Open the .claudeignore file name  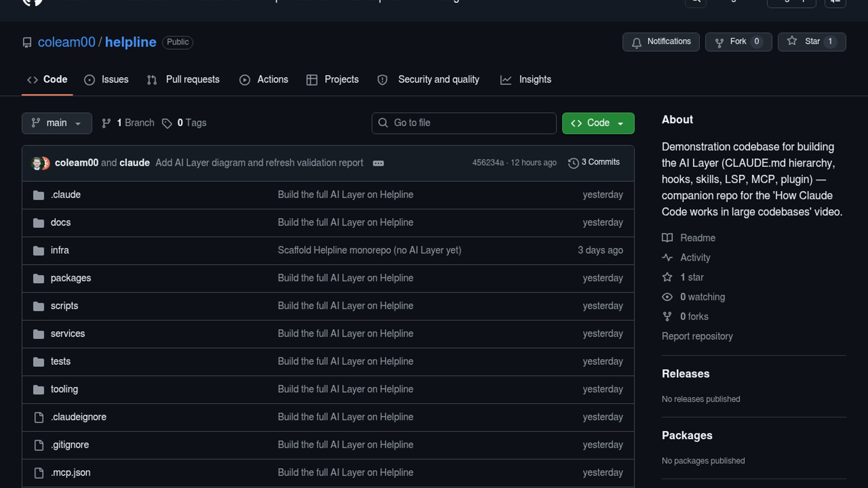[x=79, y=417]
